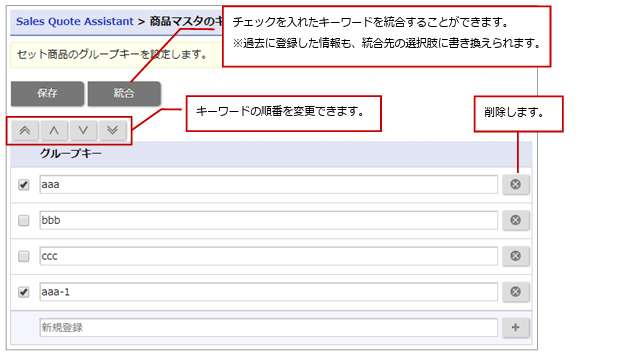Focus the 新規登録 new entry field
This screenshot has width=640, height=362.
pos(269,328)
